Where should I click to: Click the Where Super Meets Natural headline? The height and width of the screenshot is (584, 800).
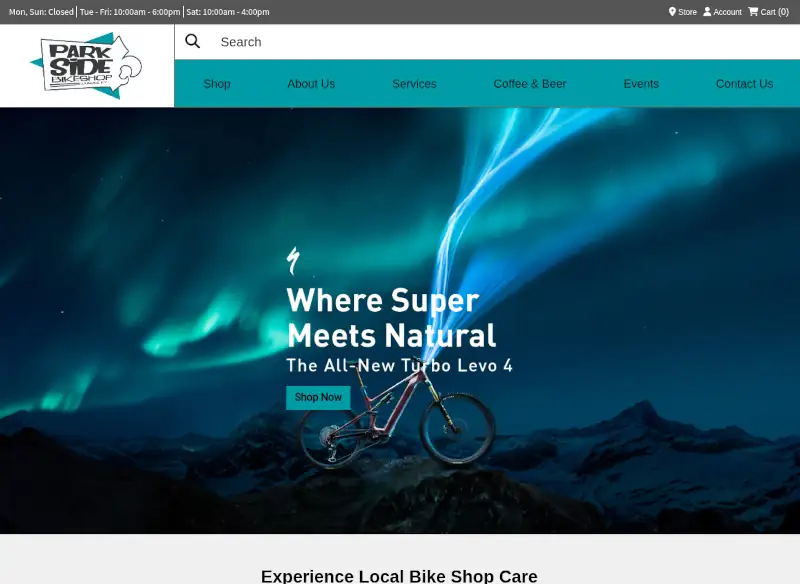click(391, 318)
